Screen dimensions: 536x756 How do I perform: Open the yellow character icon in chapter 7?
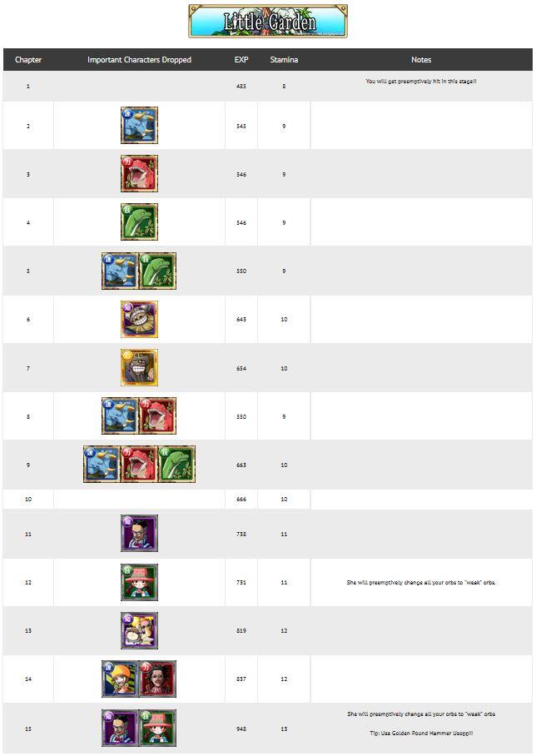139,367
